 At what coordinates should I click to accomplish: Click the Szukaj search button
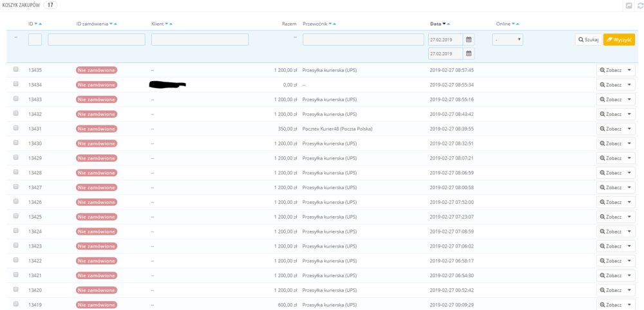pyautogui.click(x=589, y=40)
